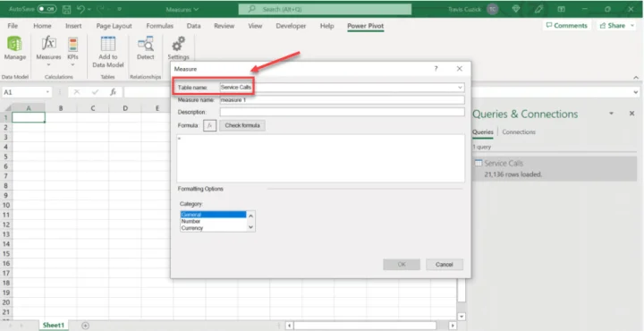Click the Measure name input field

[342, 100]
